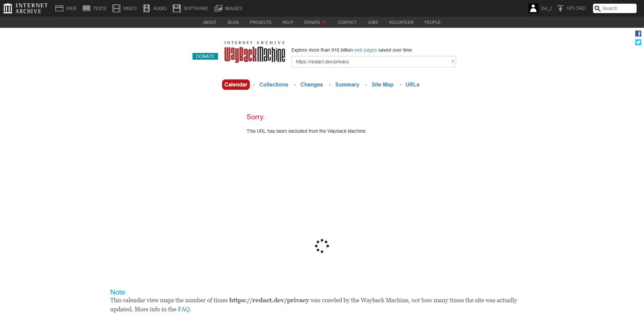This screenshot has width=644, height=314.
Task: Clear the Wayback URL field
Action: [452, 61]
